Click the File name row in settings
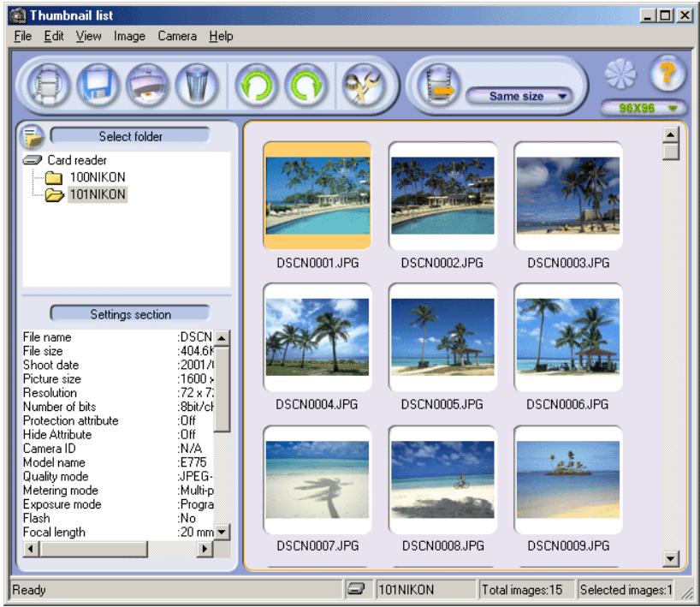This screenshot has height=607, width=700. [118, 336]
